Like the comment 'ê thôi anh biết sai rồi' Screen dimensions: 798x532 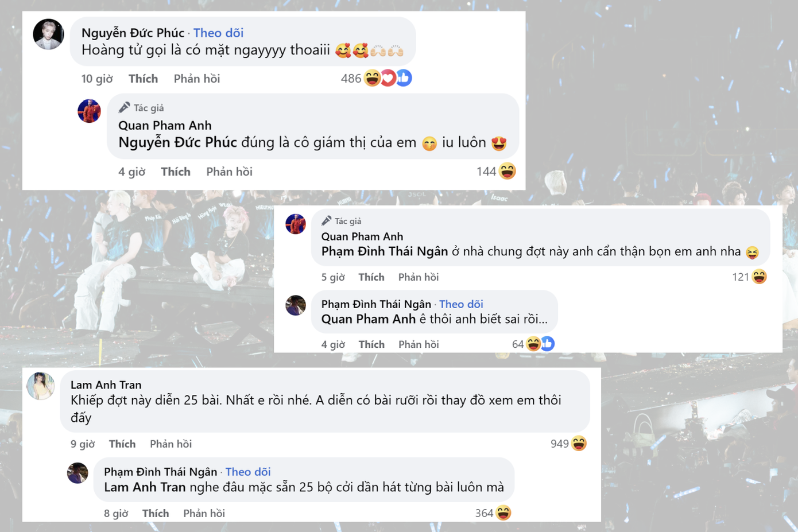[x=371, y=344]
